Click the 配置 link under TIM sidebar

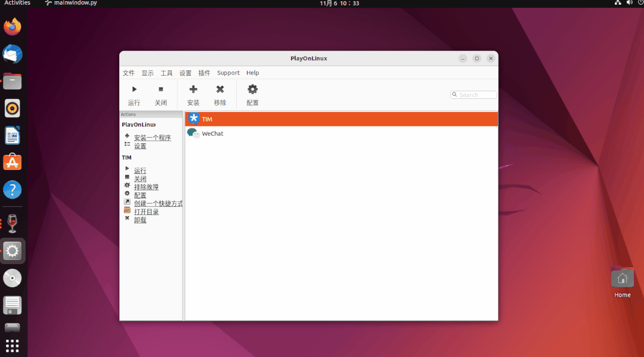coord(140,195)
